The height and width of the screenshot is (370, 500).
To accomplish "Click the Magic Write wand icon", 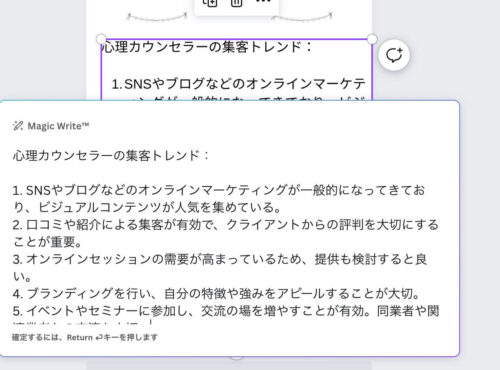I will tap(18, 126).
